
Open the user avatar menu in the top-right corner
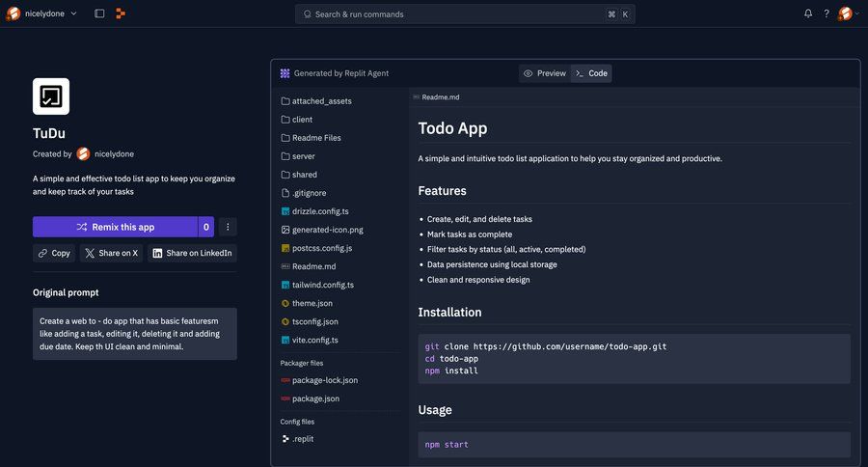[x=846, y=14]
